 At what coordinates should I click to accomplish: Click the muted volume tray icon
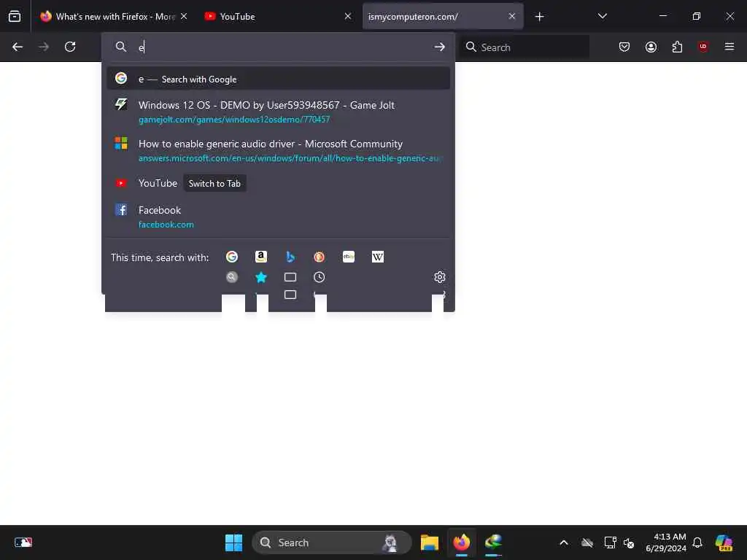click(x=629, y=542)
